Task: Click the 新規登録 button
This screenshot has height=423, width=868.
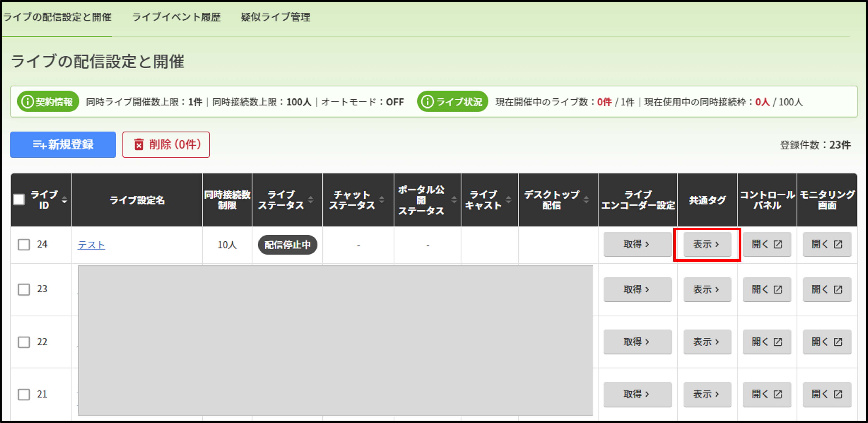Action: 63,145
